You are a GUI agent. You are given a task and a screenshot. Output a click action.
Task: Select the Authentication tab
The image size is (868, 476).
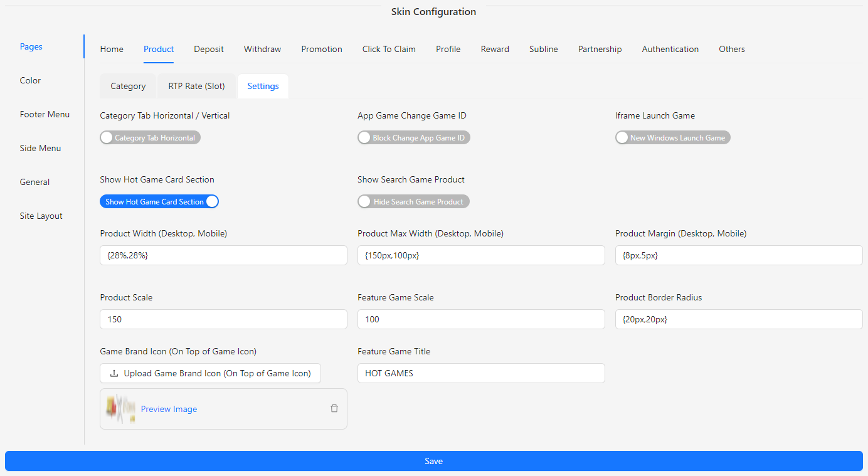click(670, 49)
